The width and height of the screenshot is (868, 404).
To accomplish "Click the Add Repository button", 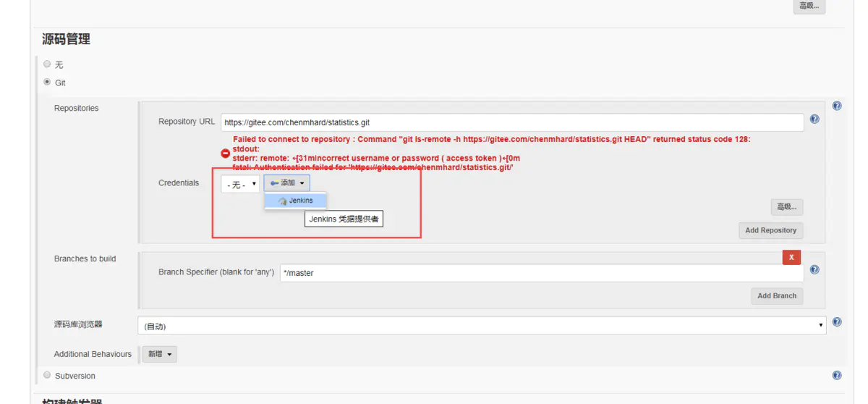I will tap(771, 230).
